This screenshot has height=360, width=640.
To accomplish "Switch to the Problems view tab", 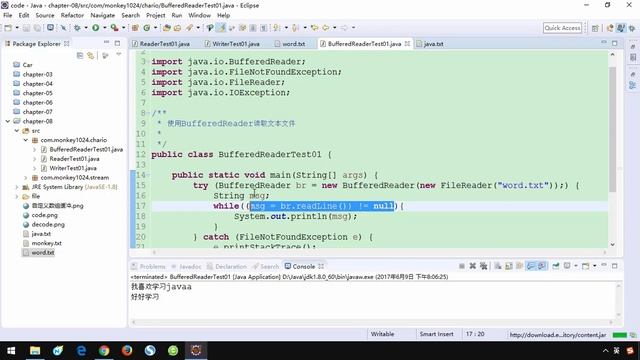I will [149, 267].
